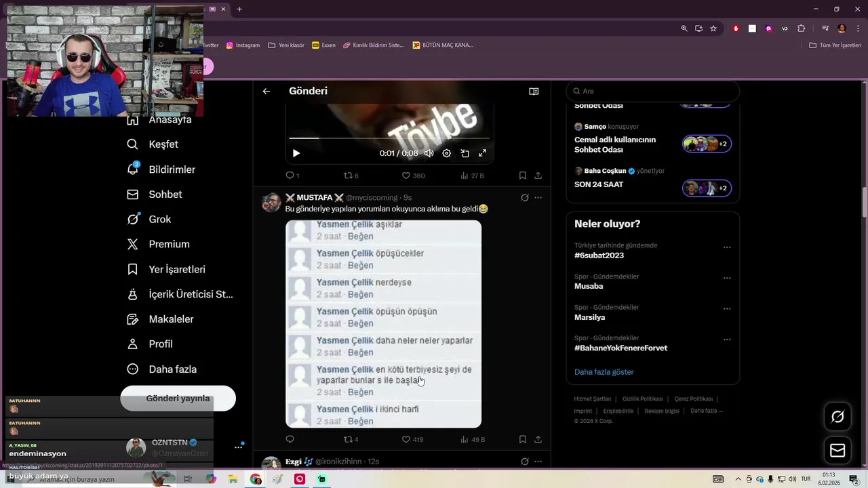Open the video player settings gear
Viewport: 868px width, 488px height.
pyautogui.click(x=446, y=153)
